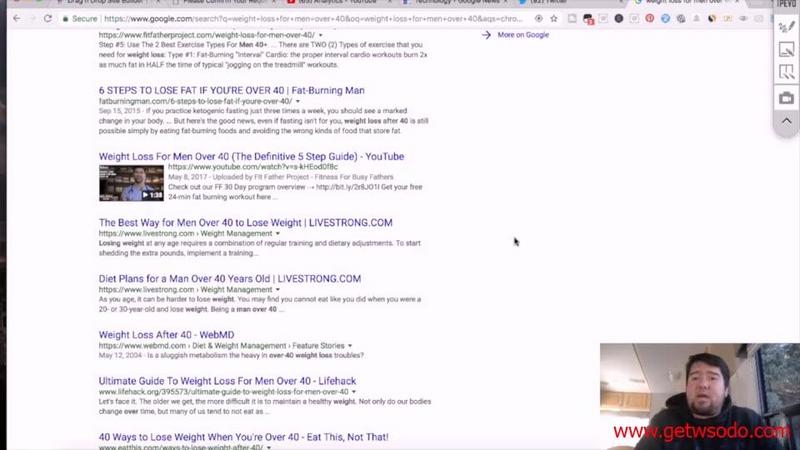Reload the page with the refresh icon
This screenshot has height=450, width=800.
click(47, 19)
